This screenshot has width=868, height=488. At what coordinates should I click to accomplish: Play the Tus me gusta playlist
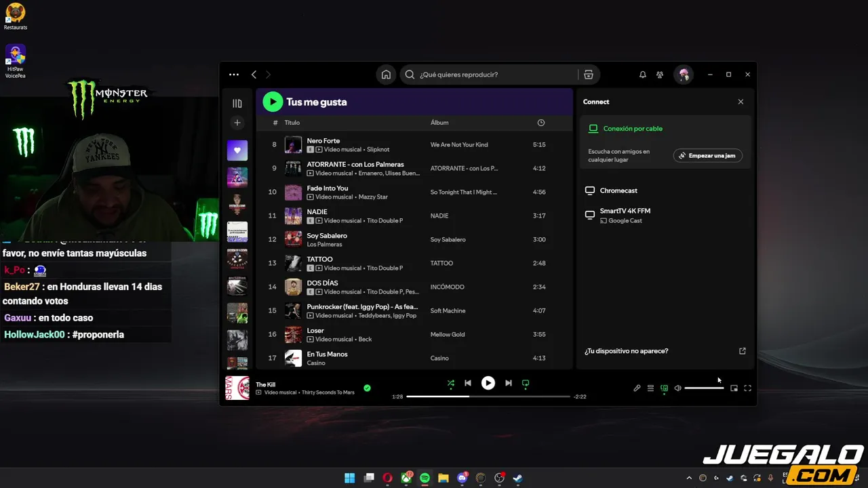click(x=273, y=102)
